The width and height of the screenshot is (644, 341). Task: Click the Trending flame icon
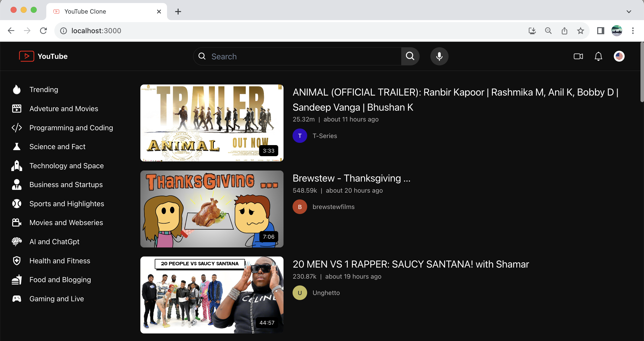(x=17, y=90)
